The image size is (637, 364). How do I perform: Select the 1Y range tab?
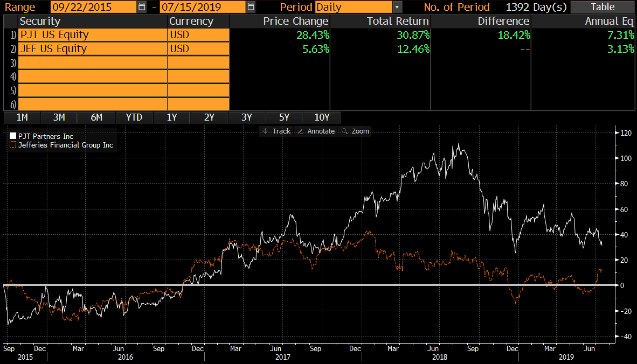coord(172,117)
